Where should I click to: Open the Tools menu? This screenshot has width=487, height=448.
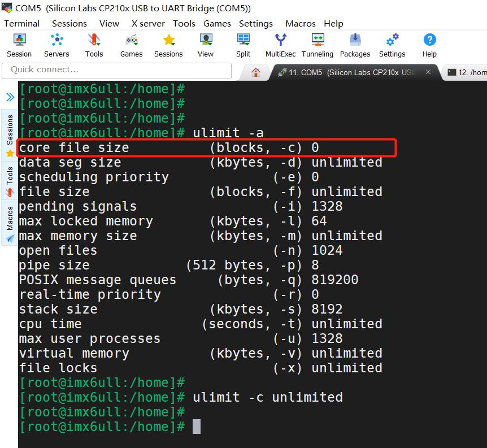184,24
